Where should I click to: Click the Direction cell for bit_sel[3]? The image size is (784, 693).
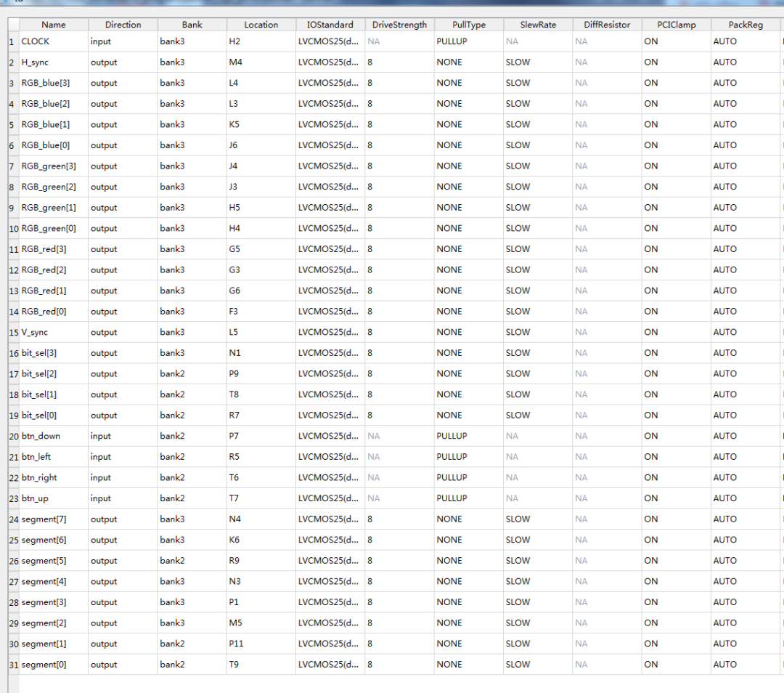122,353
